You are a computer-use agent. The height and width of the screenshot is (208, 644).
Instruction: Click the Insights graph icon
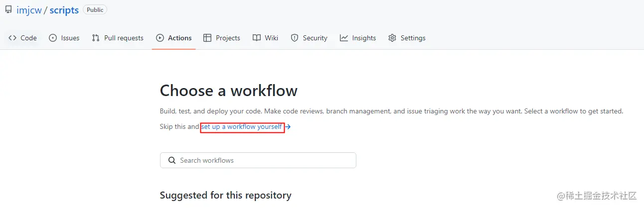coord(344,38)
